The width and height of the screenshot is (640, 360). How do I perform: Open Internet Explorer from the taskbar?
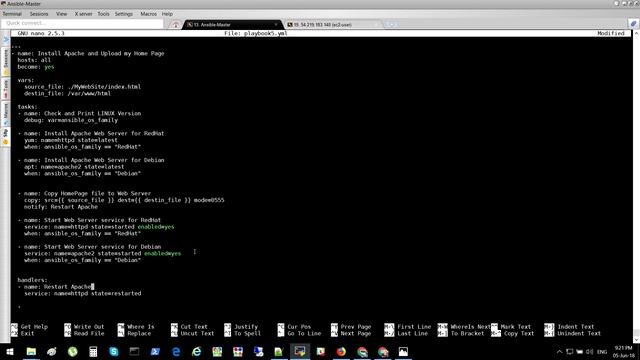click(x=196, y=351)
